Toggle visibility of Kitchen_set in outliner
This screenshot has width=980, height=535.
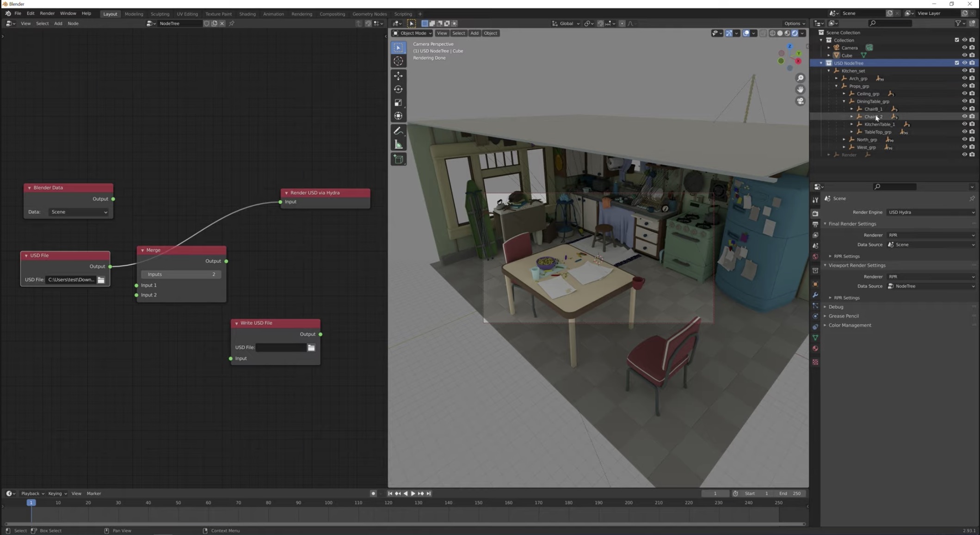point(964,71)
